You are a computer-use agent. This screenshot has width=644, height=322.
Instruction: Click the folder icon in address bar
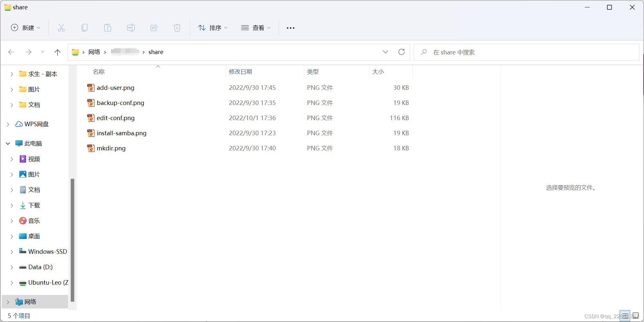tap(75, 52)
